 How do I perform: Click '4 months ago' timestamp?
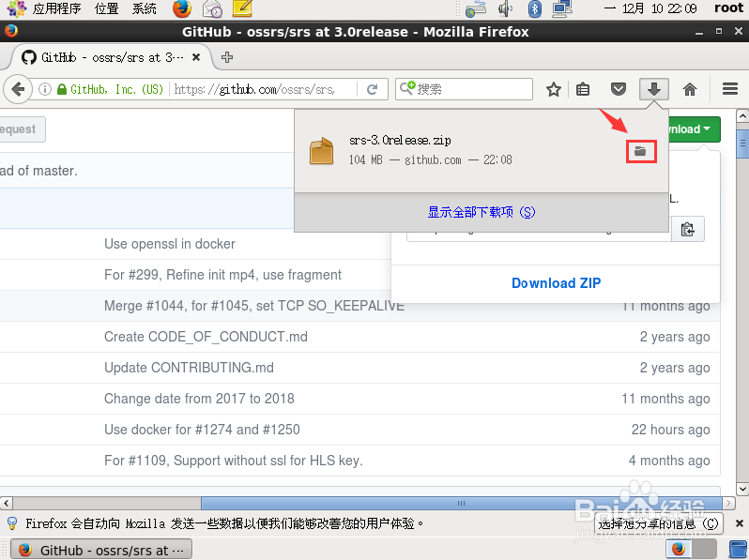click(x=669, y=461)
